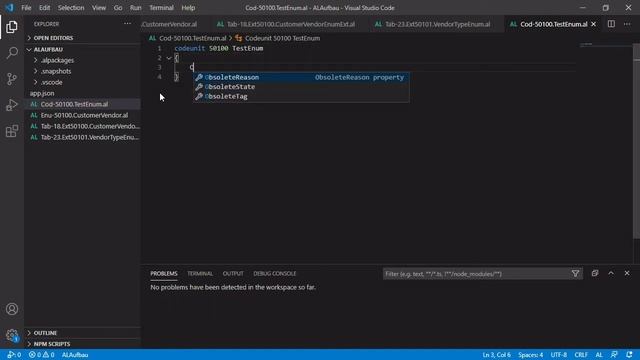Click the VS Code logo icon
640x360 pixels.
click(9, 8)
